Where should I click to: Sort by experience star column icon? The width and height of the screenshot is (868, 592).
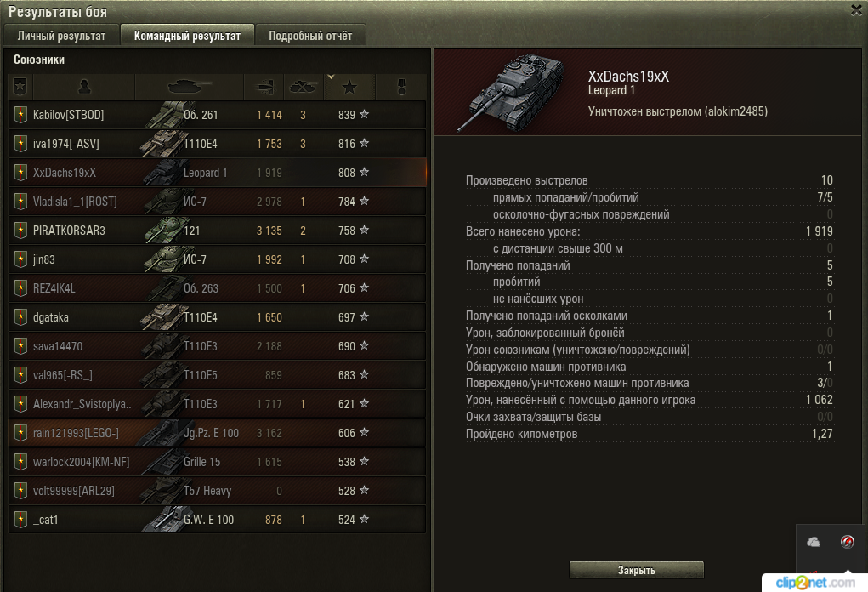tap(349, 87)
